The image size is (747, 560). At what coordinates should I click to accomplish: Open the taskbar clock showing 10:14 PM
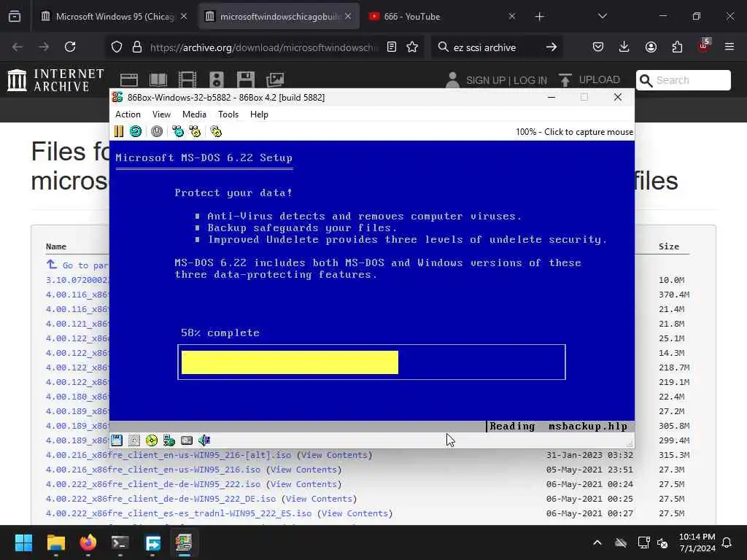click(697, 542)
